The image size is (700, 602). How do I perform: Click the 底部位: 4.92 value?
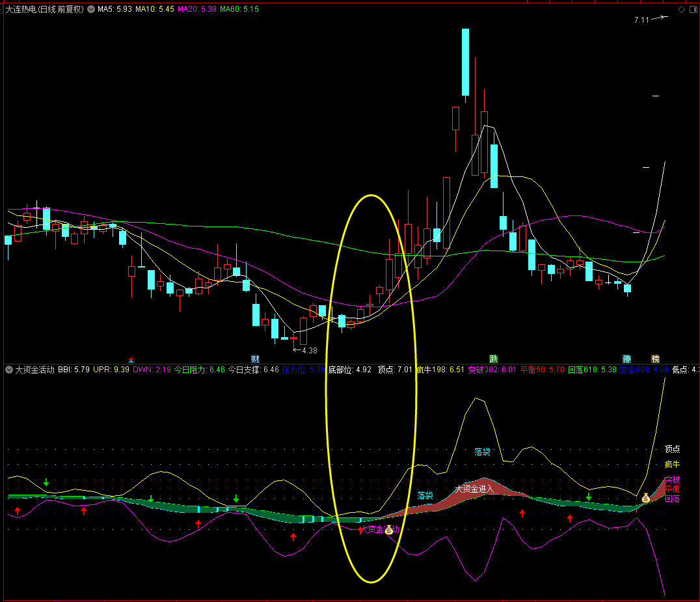pyautogui.click(x=350, y=370)
